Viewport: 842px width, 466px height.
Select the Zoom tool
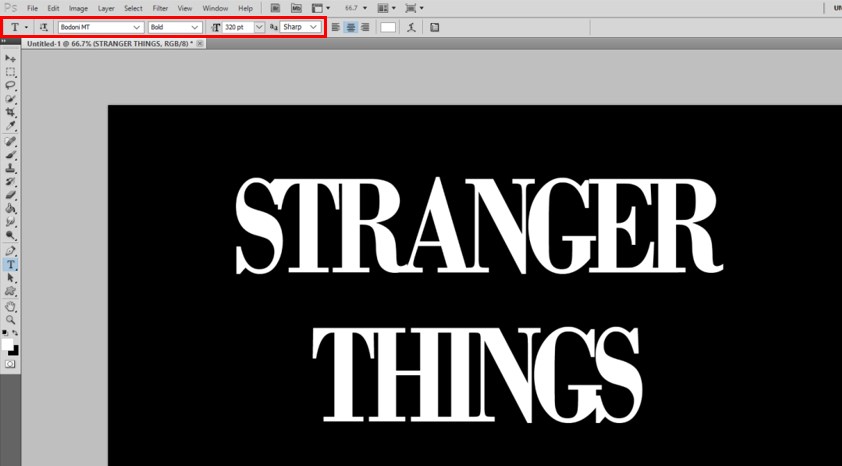click(10, 320)
